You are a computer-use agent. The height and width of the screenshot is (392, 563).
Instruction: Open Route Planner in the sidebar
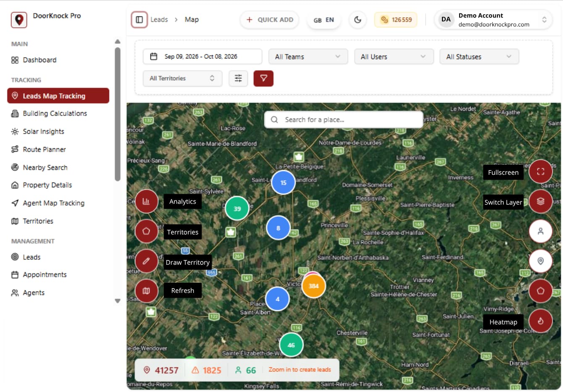tap(44, 149)
